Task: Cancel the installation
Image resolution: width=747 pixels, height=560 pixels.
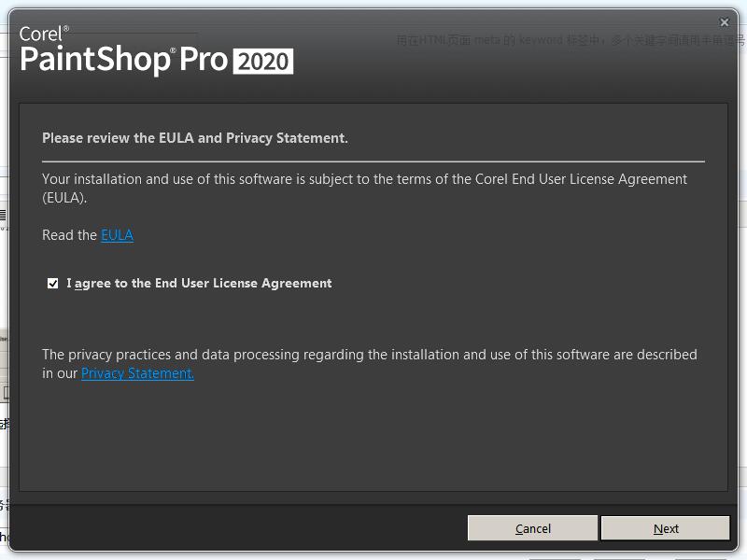Action: tap(532, 528)
